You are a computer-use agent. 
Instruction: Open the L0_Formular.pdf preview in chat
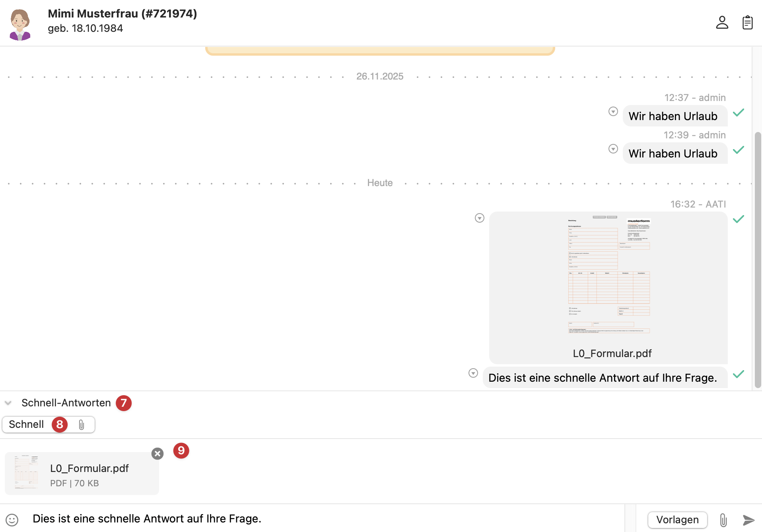point(608,278)
